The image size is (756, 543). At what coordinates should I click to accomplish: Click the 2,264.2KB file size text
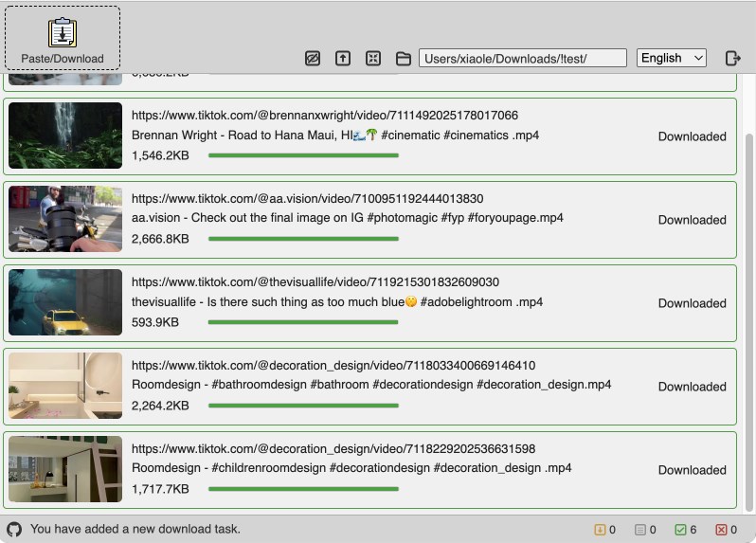click(160, 406)
